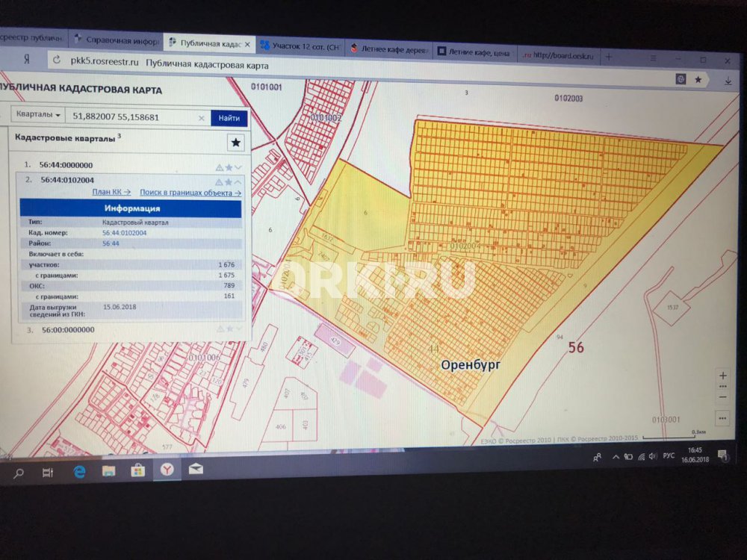
Task: Click the Найти search button
Action: (x=229, y=118)
